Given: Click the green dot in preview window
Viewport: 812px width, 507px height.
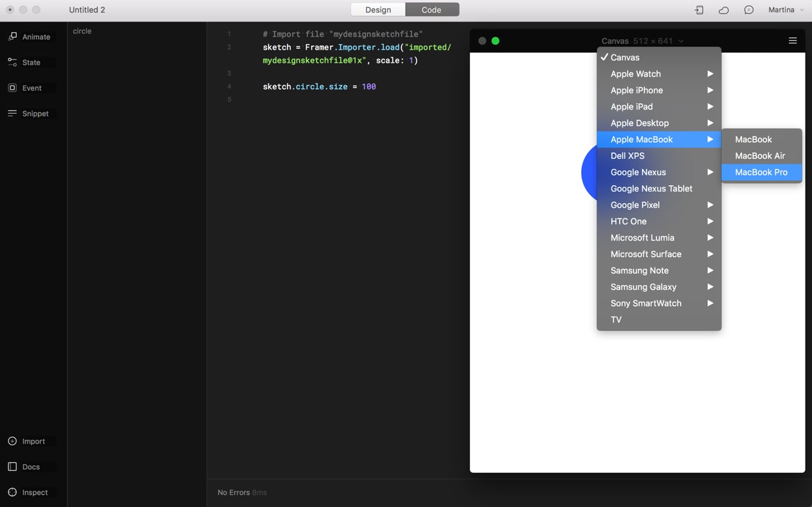Looking at the screenshot, I should (496, 41).
